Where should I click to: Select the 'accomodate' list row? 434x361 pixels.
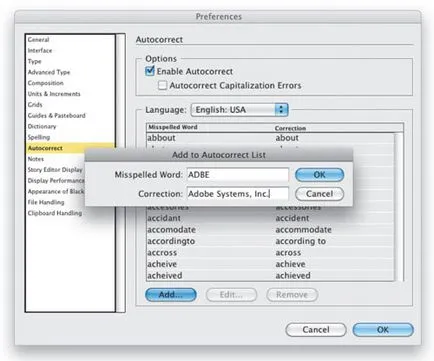pos(270,230)
